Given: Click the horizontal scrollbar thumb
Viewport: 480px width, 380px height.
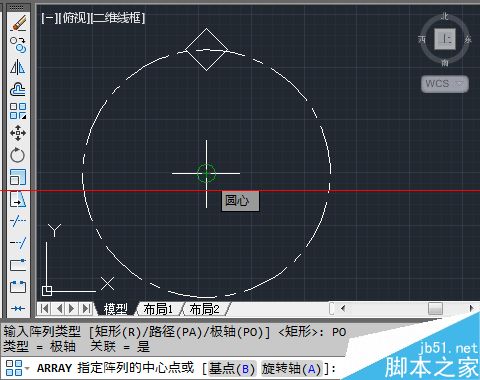Looking at the screenshot, I should 435,308.
